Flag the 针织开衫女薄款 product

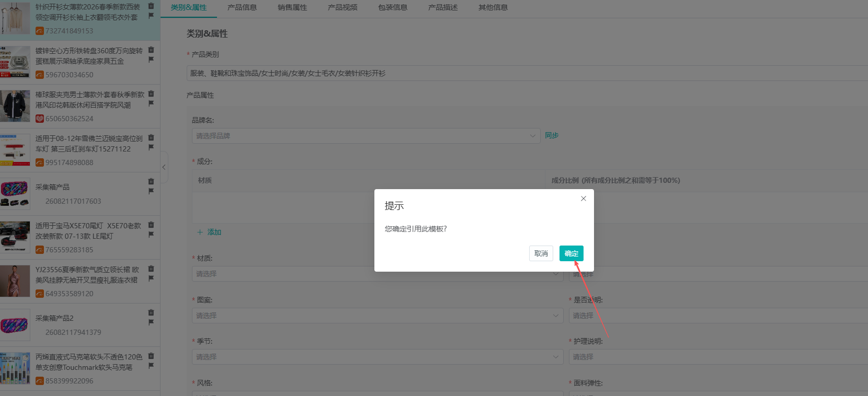[x=151, y=16]
